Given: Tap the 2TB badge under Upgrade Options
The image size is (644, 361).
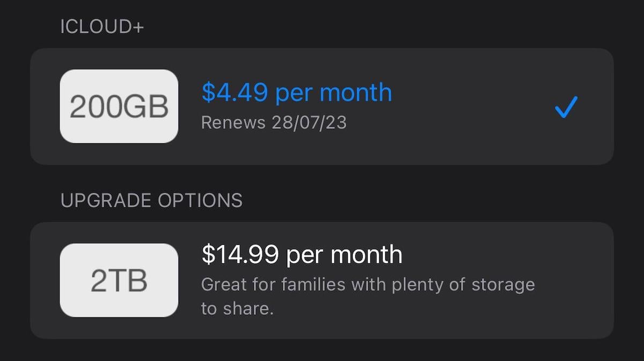Looking at the screenshot, I should pos(119,280).
